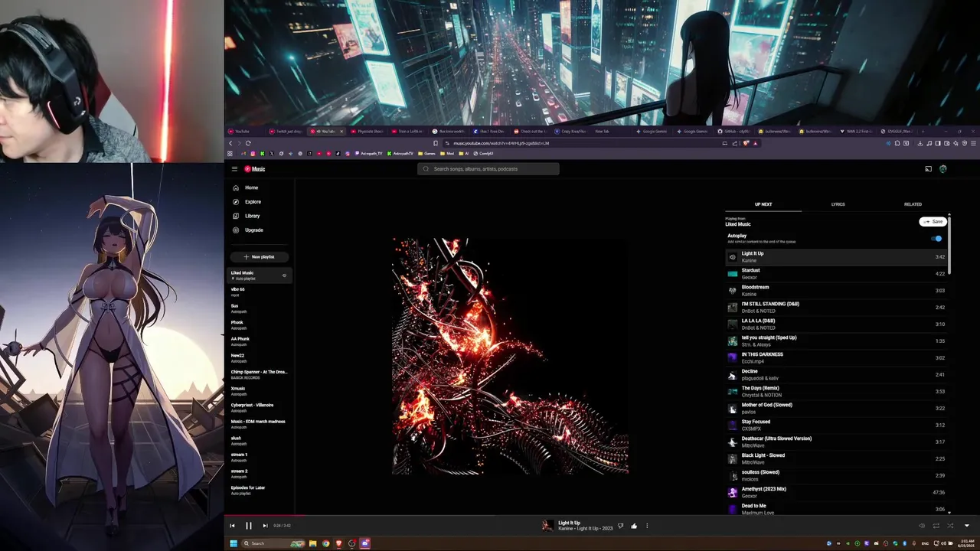Open the Liked Music playlist
The height and width of the screenshot is (551, 980).
tap(259, 275)
